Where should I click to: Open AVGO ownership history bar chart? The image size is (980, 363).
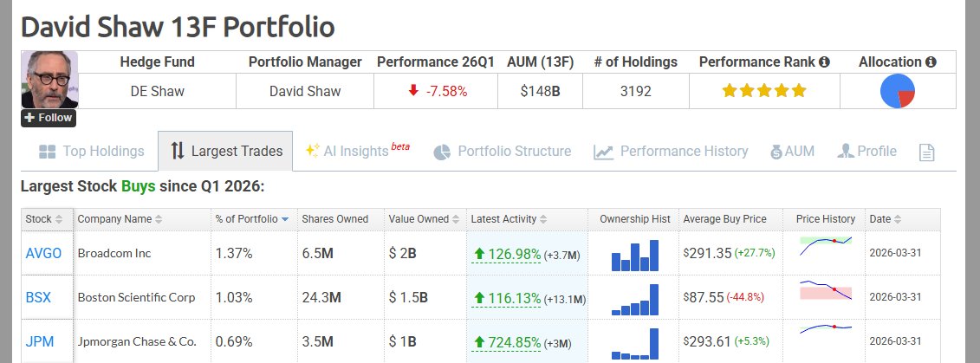(635, 255)
